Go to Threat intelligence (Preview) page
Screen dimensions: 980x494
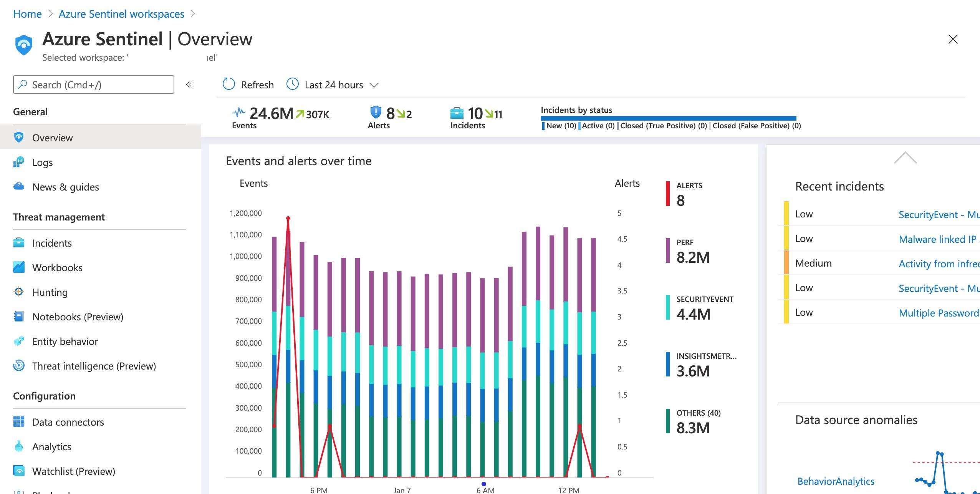pos(94,366)
